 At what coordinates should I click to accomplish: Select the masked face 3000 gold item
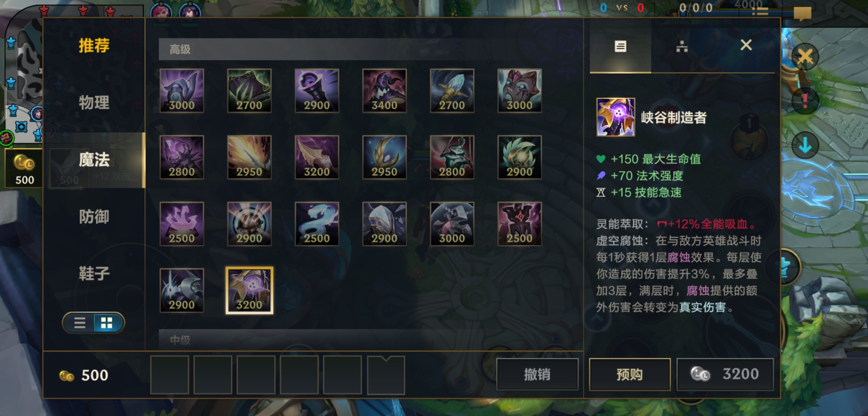click(x=519, y=91)
